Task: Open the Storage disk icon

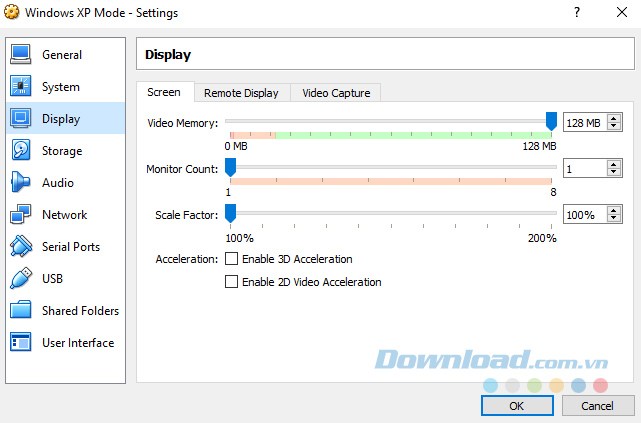Action: 20,150
